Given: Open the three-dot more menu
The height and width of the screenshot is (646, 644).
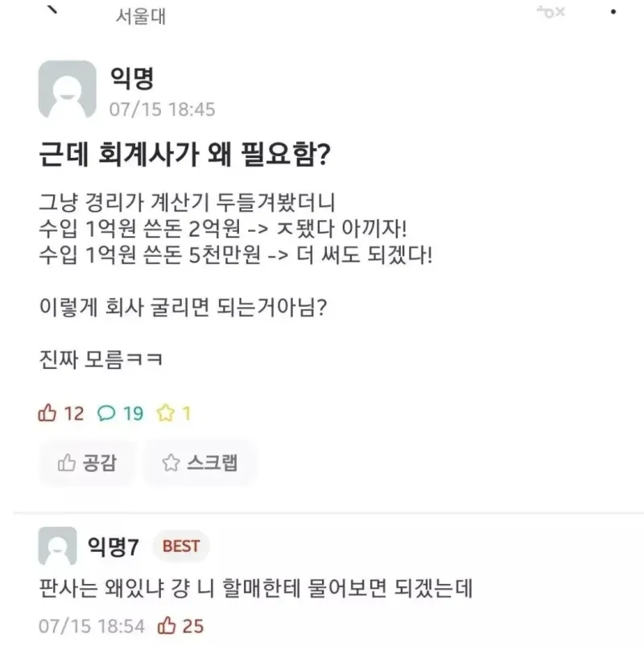Looking at the screenshot, I should click(613, 12).
